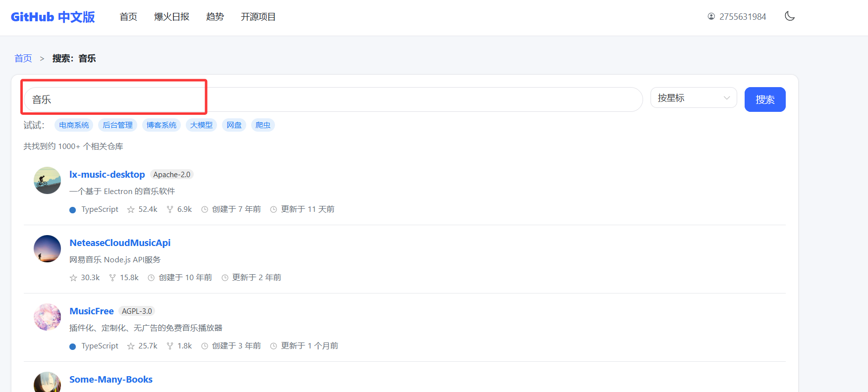Try the 爬虫 suggestion tag
This screenshot has width=868, height=392.
(x=263, y=125)
